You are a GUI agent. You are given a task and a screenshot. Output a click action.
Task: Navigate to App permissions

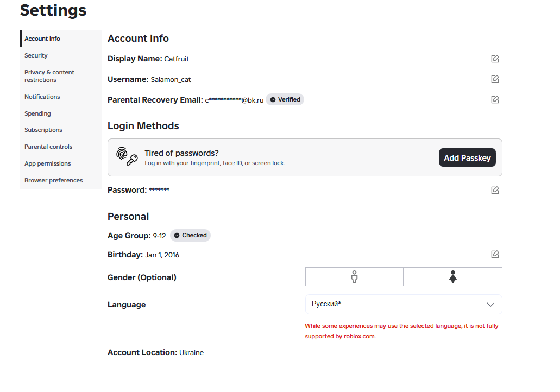48,163
